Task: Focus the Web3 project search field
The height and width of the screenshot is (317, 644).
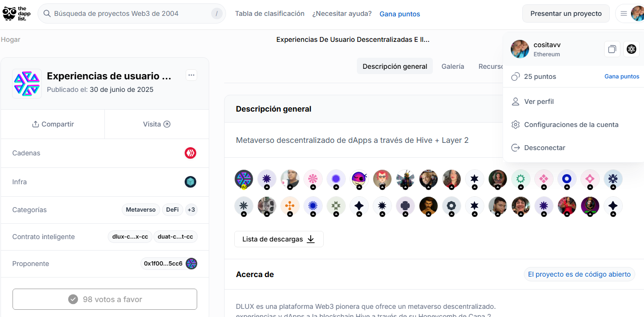Action: pyautogui.click(x=131, y=13)
